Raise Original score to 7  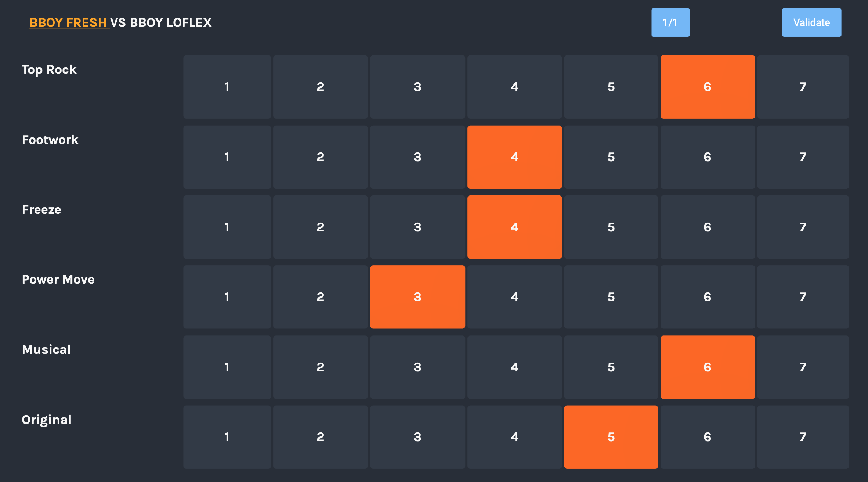pos(803,437)
